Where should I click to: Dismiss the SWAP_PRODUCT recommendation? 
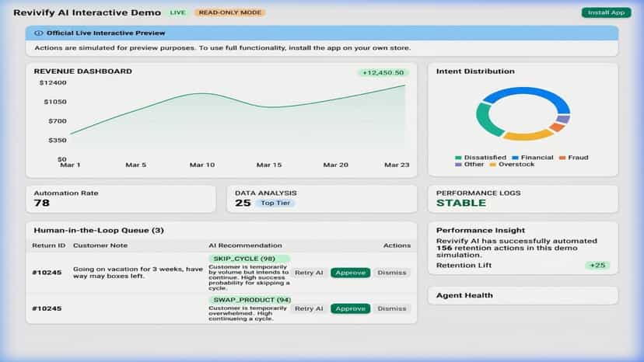[x=392, y=308]
